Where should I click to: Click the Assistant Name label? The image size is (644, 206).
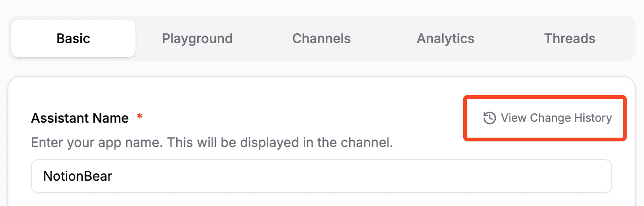pyautogui.click(x=80, y=118)
